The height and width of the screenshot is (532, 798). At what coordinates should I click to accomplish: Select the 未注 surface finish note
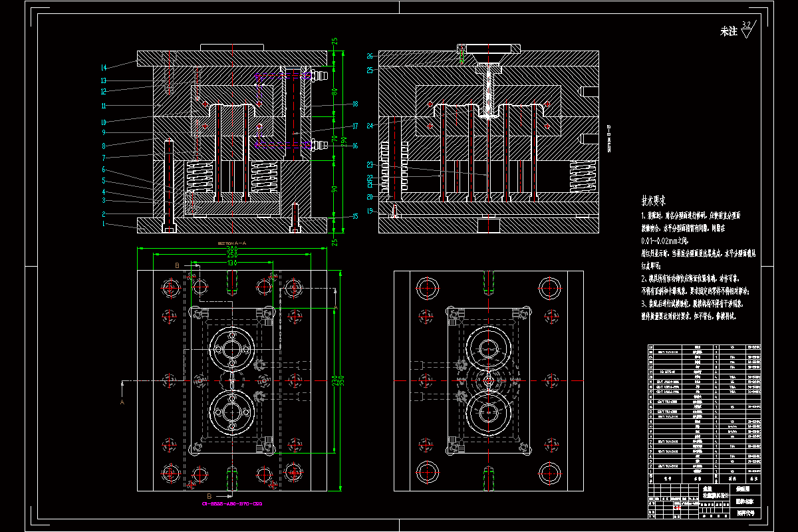tap(729, 31)
